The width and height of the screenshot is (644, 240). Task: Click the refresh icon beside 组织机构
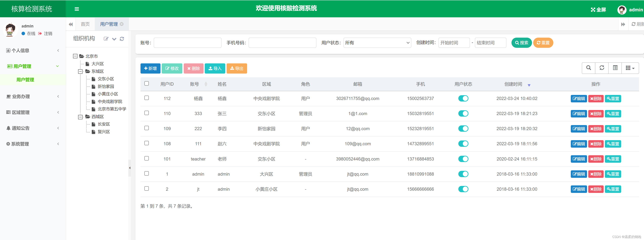122,39
